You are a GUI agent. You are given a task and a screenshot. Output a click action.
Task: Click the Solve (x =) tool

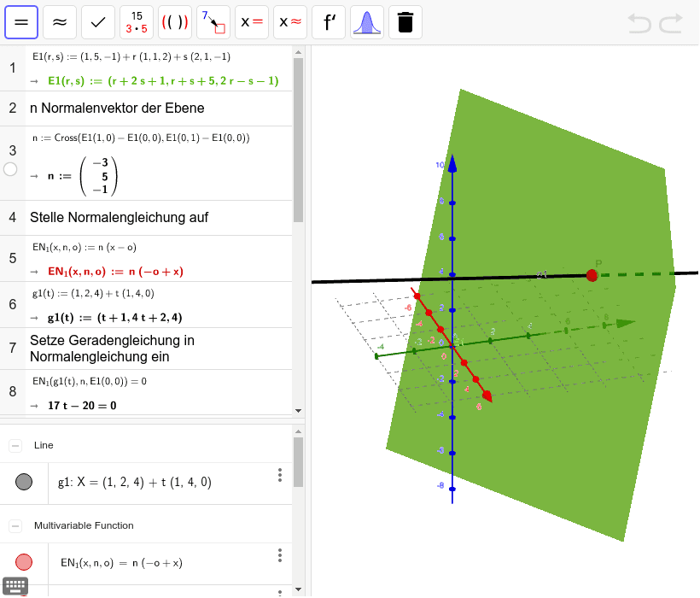(x=252, y=22)
